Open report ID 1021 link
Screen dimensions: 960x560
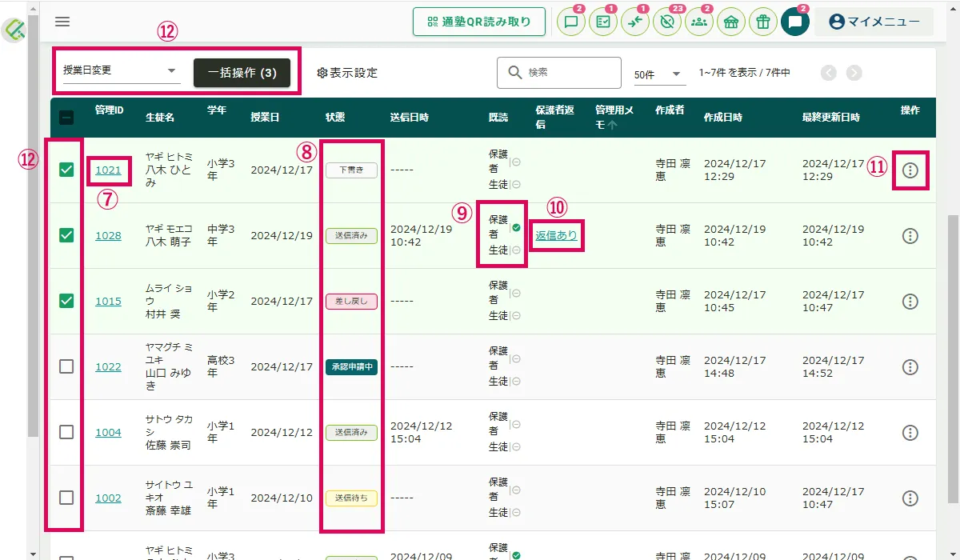tap(108, 170)
